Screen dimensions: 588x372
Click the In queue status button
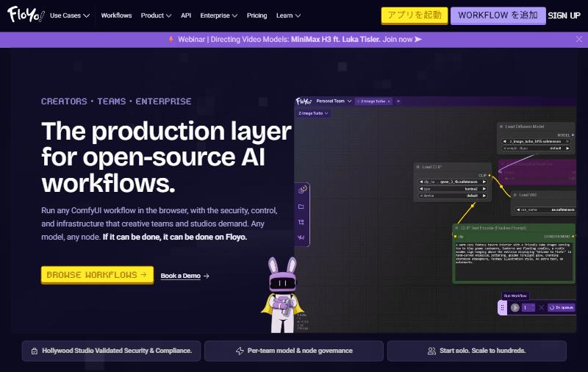562,307
